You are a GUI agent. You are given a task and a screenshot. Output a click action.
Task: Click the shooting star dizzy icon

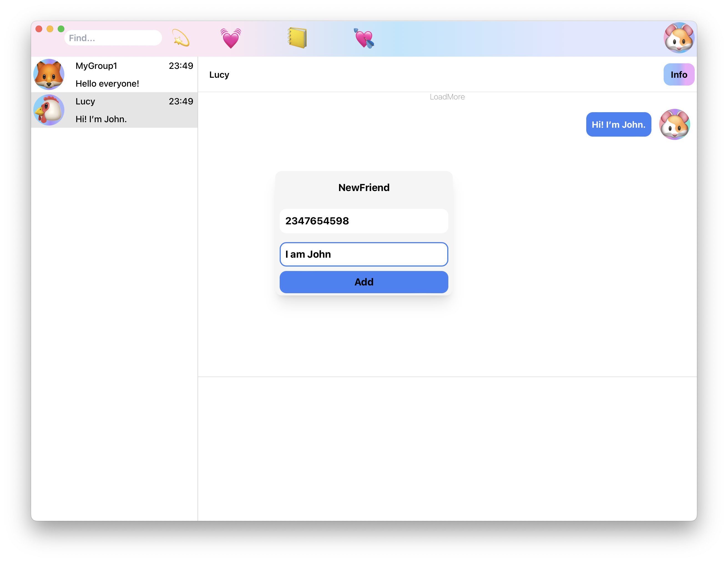point(181,38)
